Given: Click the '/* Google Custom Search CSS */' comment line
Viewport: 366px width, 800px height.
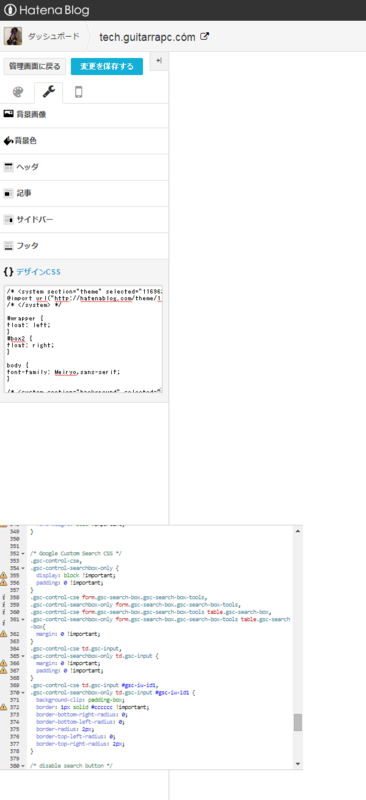Looking at the screenshot, I should tap(76, 553).
